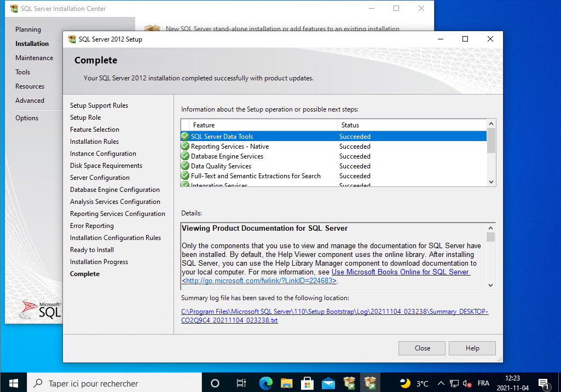Click the Help button
561x392 pixels.
472,348
